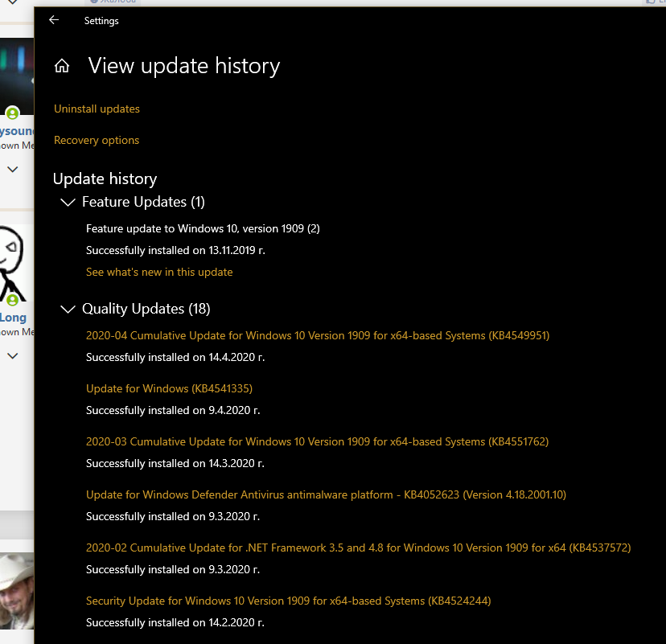666x644 pixels.
Task: Open KB4549951 2020-04 Cumulative Update link
Action: (318, 335)
